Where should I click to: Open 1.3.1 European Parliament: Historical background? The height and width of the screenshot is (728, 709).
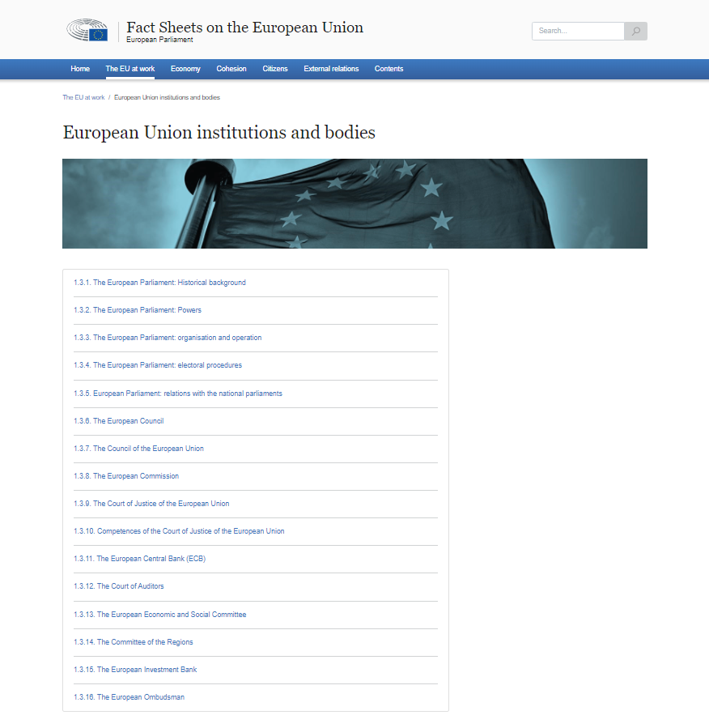159,283
